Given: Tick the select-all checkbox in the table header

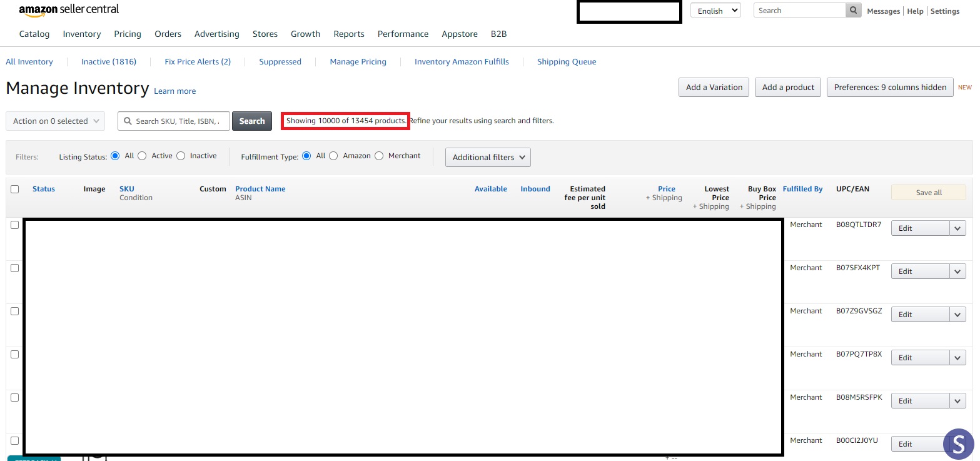Looking at the screenshot, I should point(15,190).
